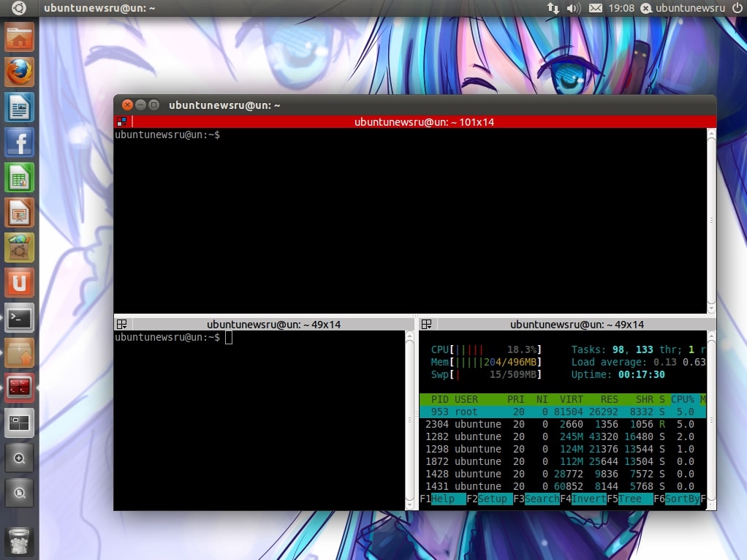Open the power session menu icon
This screenshot has height=560, width=747.
pyautogui.click(x=737, y=8)
